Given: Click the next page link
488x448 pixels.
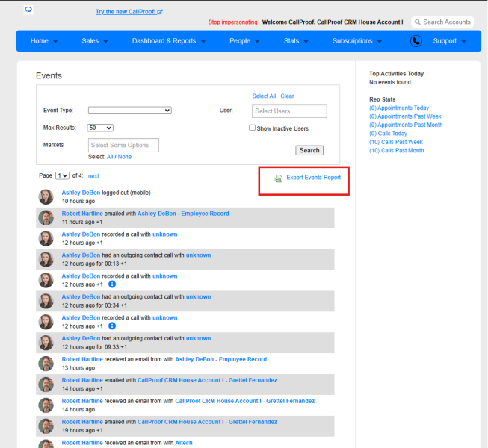Looking at the screenshot, I should (x=93, y=176).
